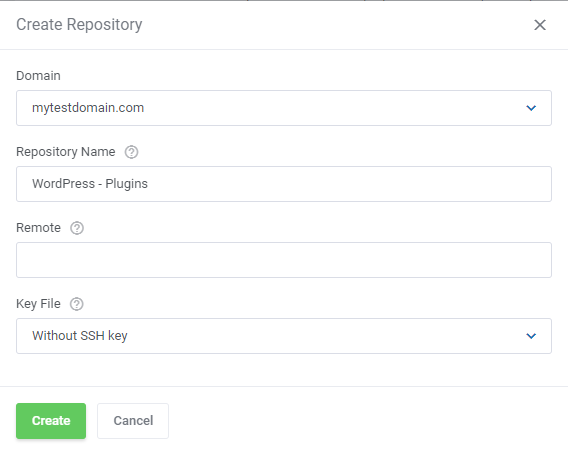Screen dimensions: 568x453
Task: Open the Domain dropdown showing mytestdomain.com
Action: (284, 108)
